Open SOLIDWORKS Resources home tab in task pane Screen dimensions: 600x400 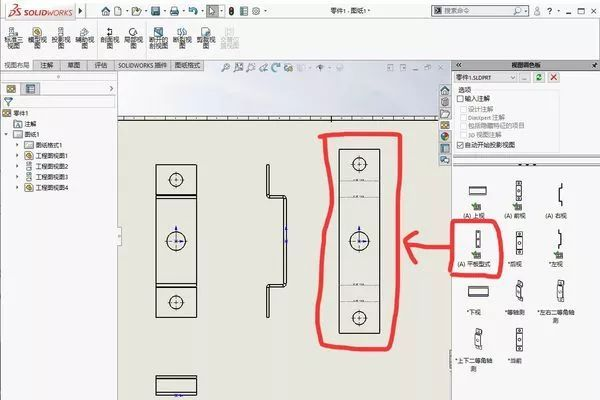click(x=445, y=91)
